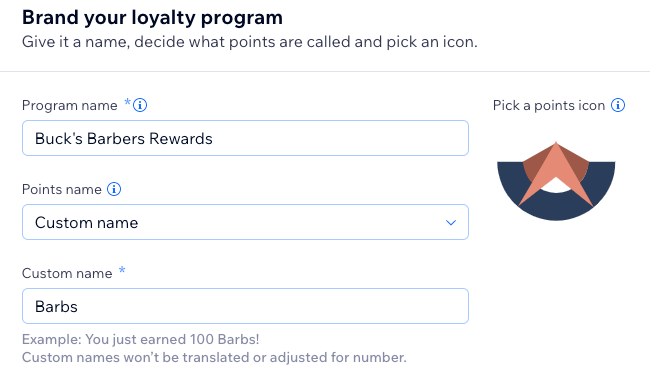Select the loyalty points icon image

click(556, 181)
